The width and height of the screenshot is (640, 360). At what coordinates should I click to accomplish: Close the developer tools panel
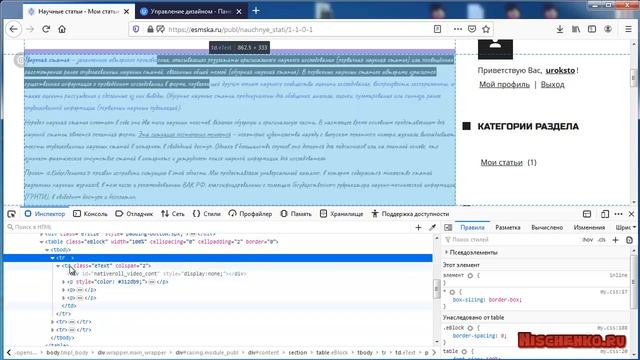(631, 214)
